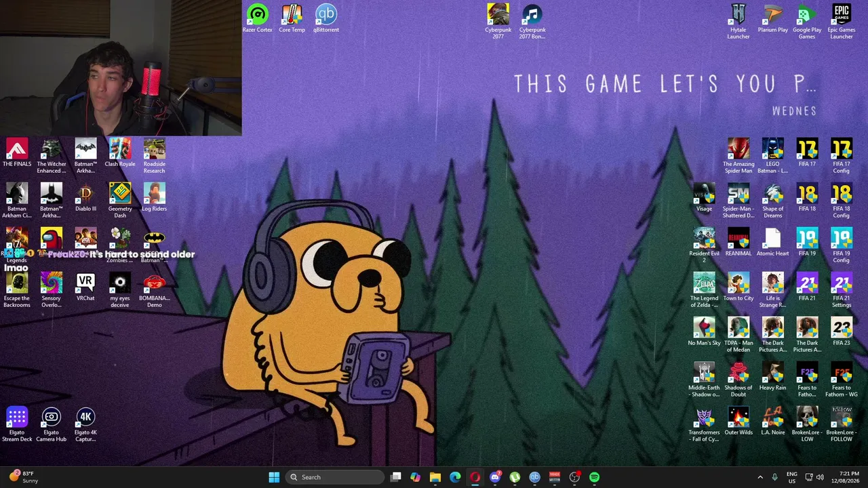Image resolution: width=868 pixels, height=488 pixels.
Task: Select Middle-Earth Shadow of Mordor icon
Action: 704,380
